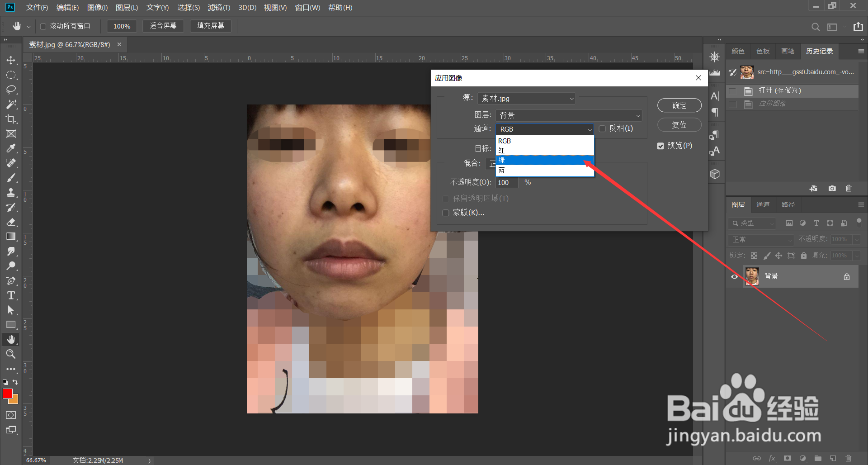Choose 红 from the channel list

(x=545, y=151)
